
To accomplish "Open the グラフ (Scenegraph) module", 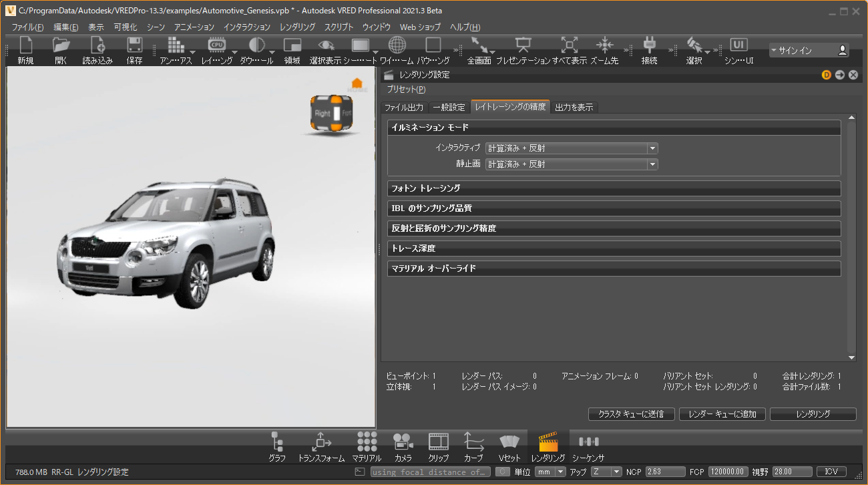I will click(277, 447).
